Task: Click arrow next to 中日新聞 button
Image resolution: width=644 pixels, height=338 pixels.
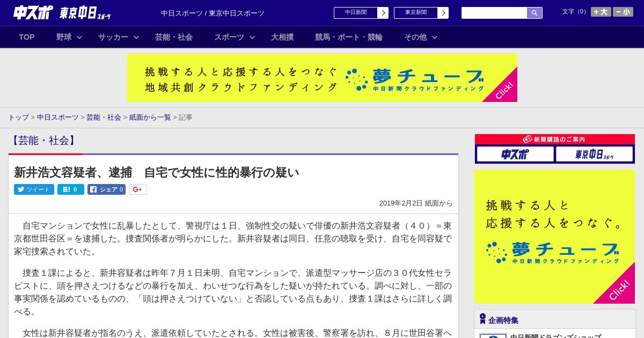Action: 383,13
